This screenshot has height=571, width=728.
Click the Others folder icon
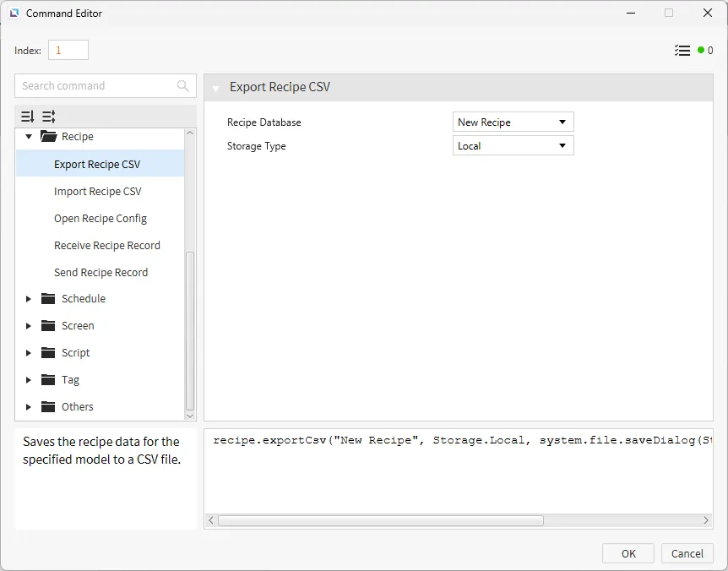pos(48,407)
